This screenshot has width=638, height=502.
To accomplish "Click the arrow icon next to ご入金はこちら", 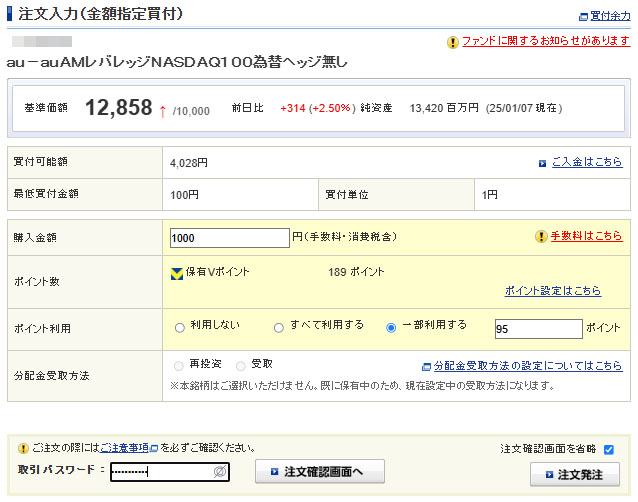I will tap(543, 162).
